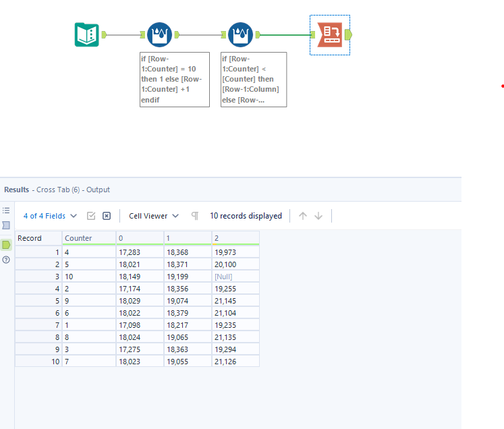Select cell with value 21,126
The width and height of the screenshot is (504, 429).
[x=235, y=362]
